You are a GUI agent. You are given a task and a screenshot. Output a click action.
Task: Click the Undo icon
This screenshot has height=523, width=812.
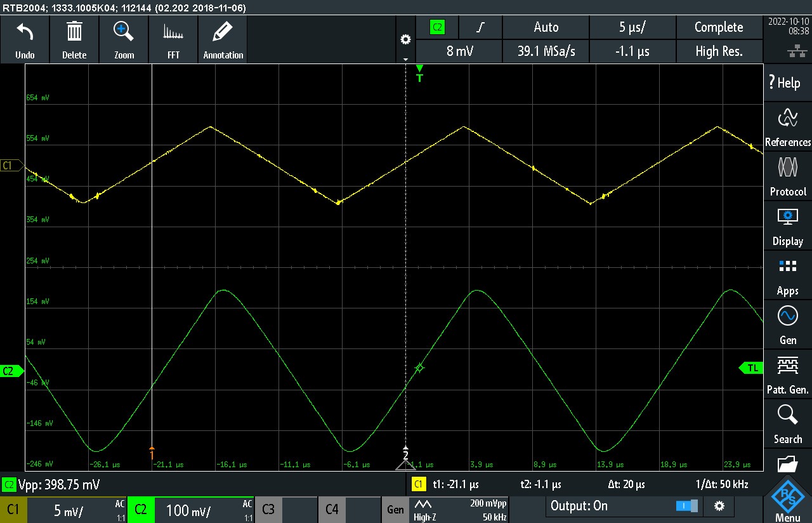(x=25, y=39)
